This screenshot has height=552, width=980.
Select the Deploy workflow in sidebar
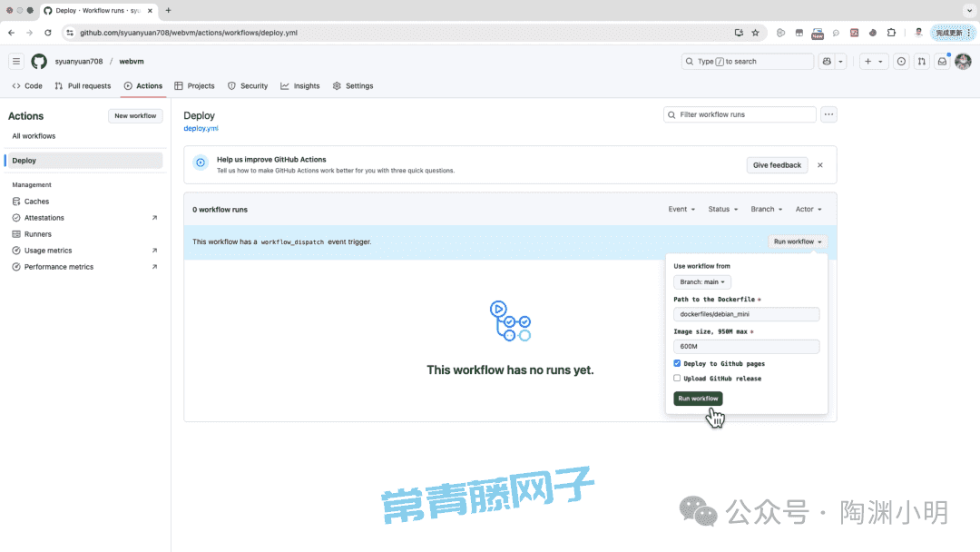83,161
